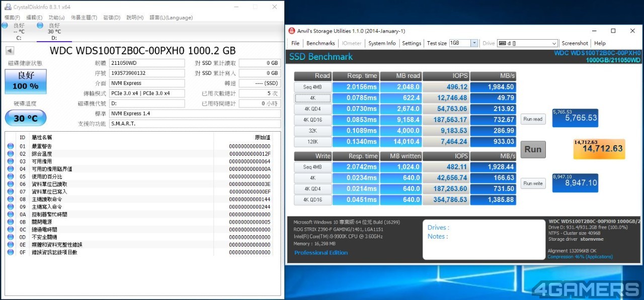Click the Professional Edition label

tap(321, 253)
